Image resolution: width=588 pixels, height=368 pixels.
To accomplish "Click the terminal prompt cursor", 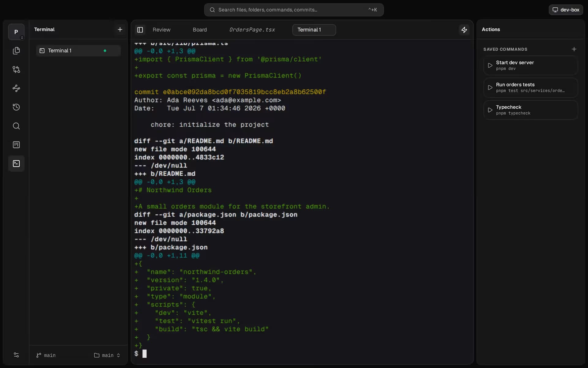I will (x=145, y=354).
